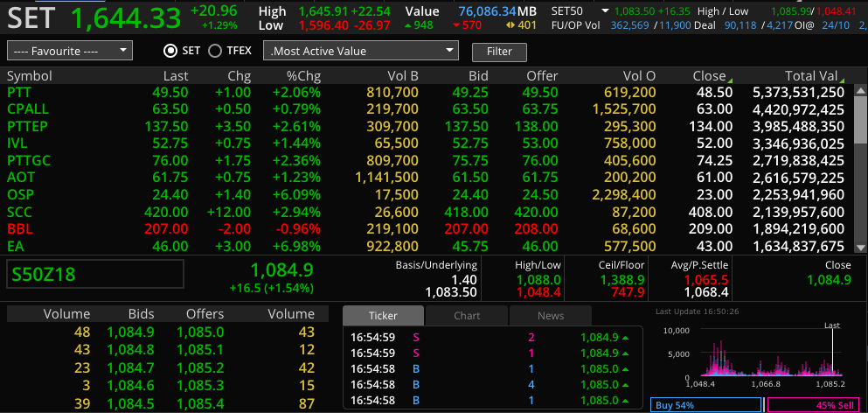Screen dimensions: 868x413
Task: Switch to the Ticker tab
Action: click(383, 316)
